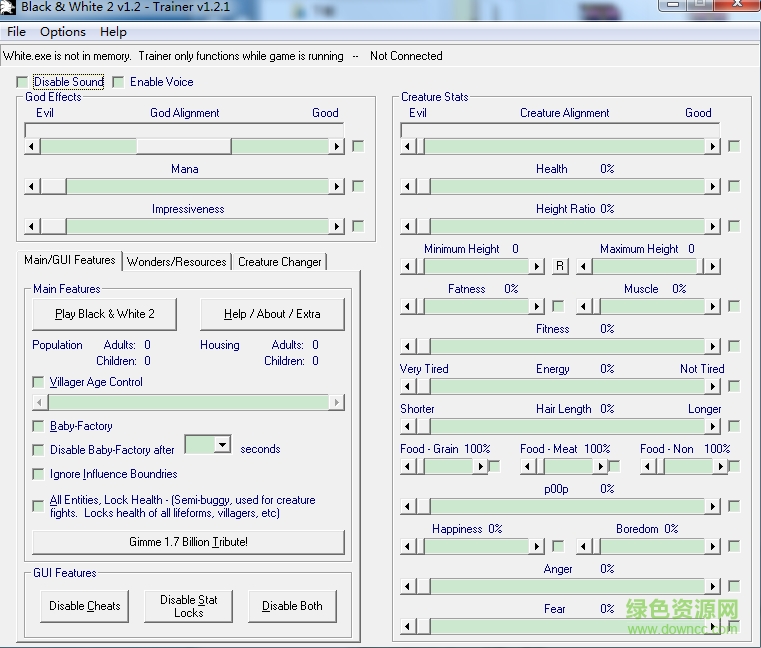
Task: Click the Hair Length slider left arrow
Action: [x=408, y=426]
